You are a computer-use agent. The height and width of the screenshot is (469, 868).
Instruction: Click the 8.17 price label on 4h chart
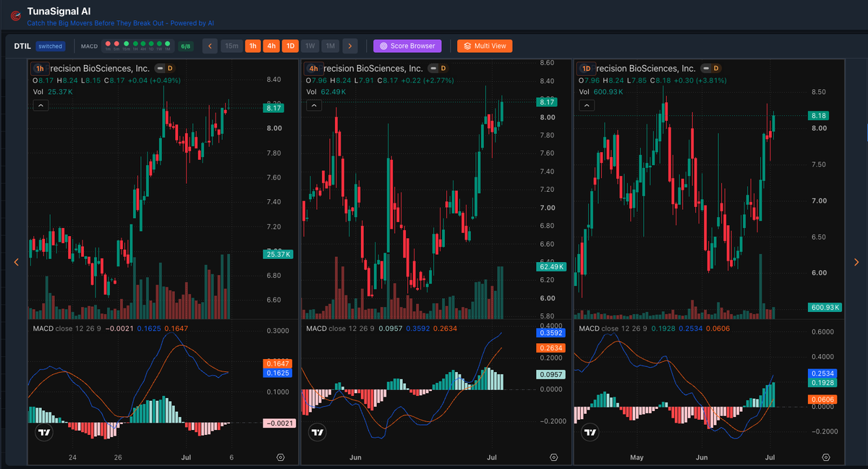click(546, 103)
